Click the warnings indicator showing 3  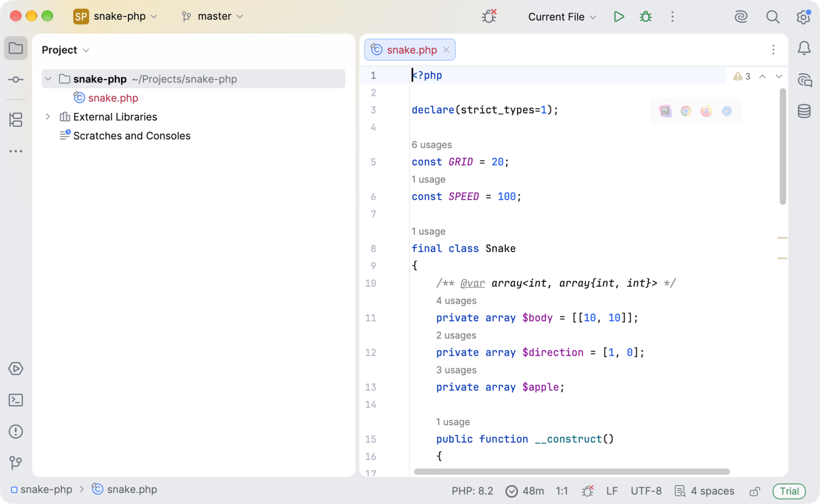[x=742, y=77]
